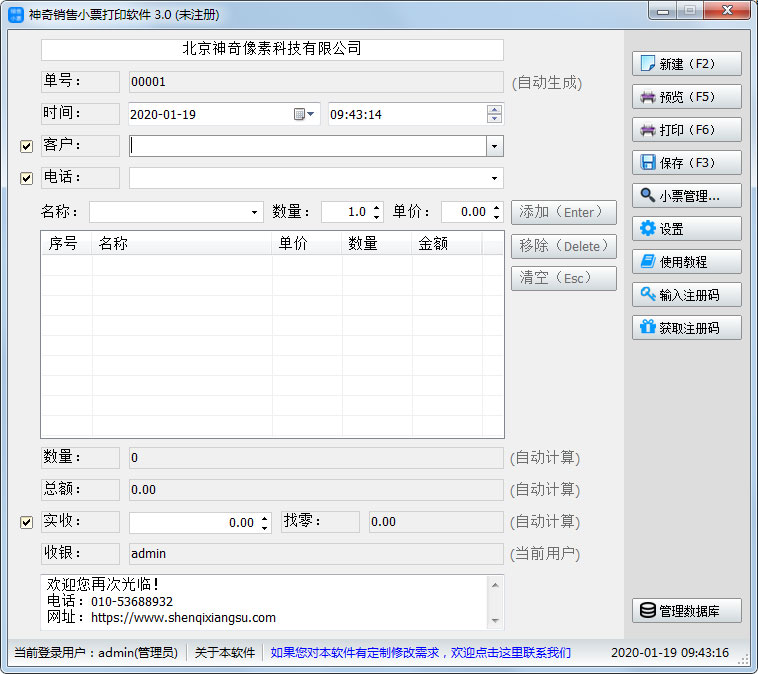The image size is (758, 674).
Task: Toggle the amount received (实收) checkbox
Action: pyautogui.click(x=27, y=522)
